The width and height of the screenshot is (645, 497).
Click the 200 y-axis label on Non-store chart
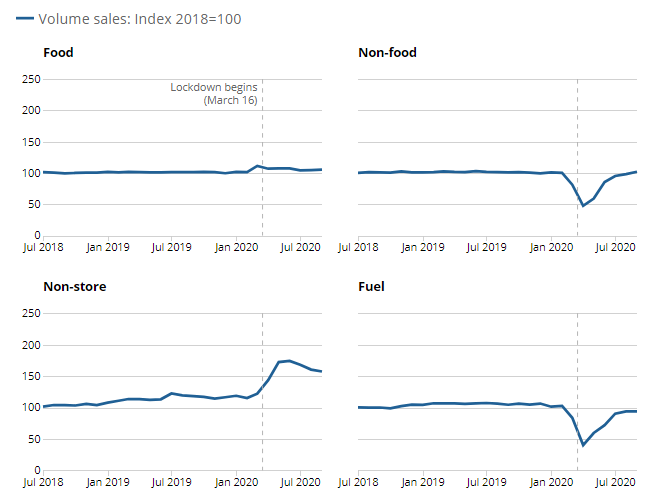tap(30, 345)
